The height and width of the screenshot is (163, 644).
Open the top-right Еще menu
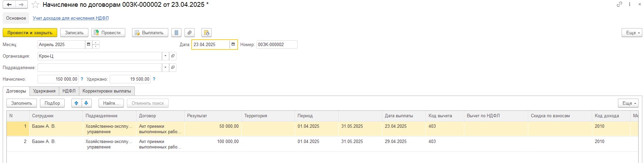[x=632, y=33]
